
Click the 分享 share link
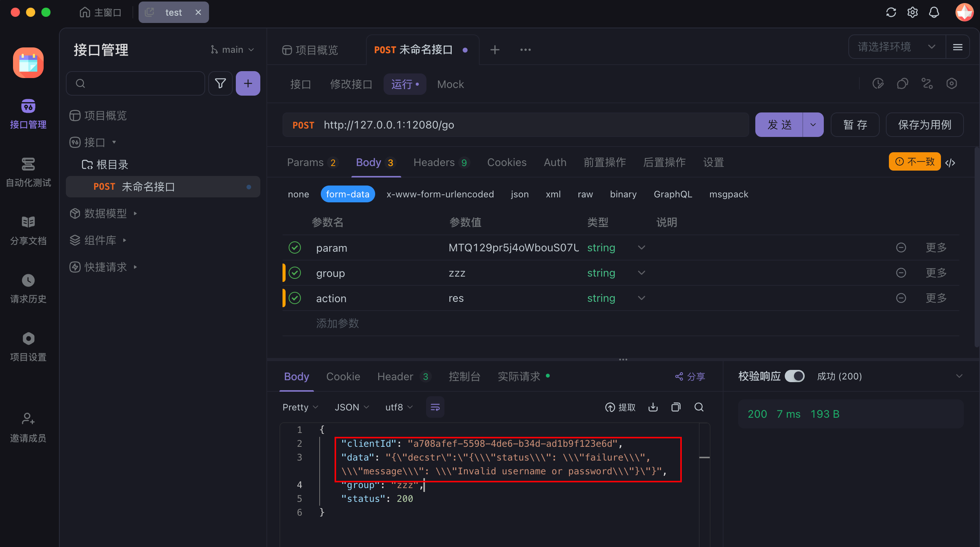(690, 376)
